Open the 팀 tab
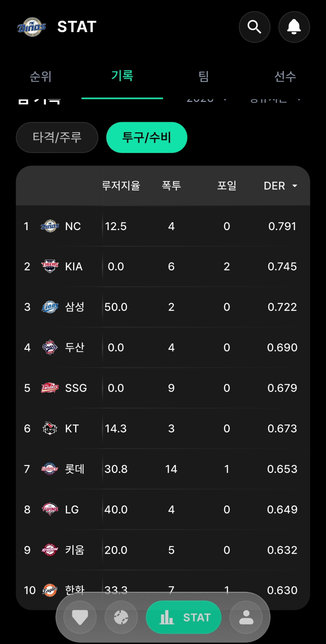The width and height of the screenshot is (326, 644). [x=204, y=76]
